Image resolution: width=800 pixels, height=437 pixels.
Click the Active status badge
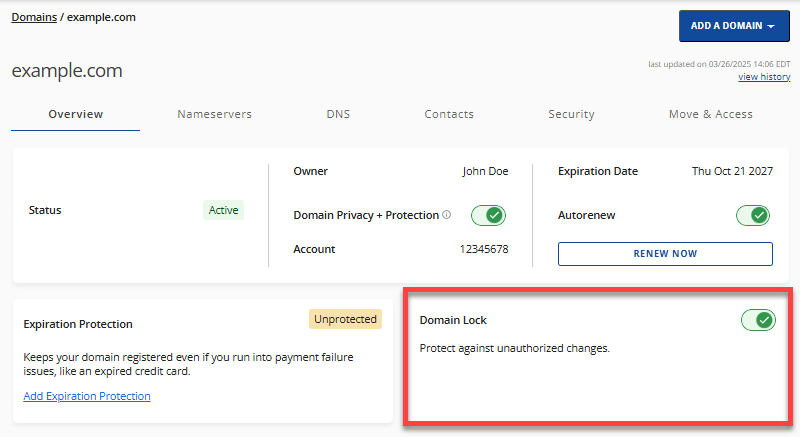pyautogui.click(x=223, y=210)
